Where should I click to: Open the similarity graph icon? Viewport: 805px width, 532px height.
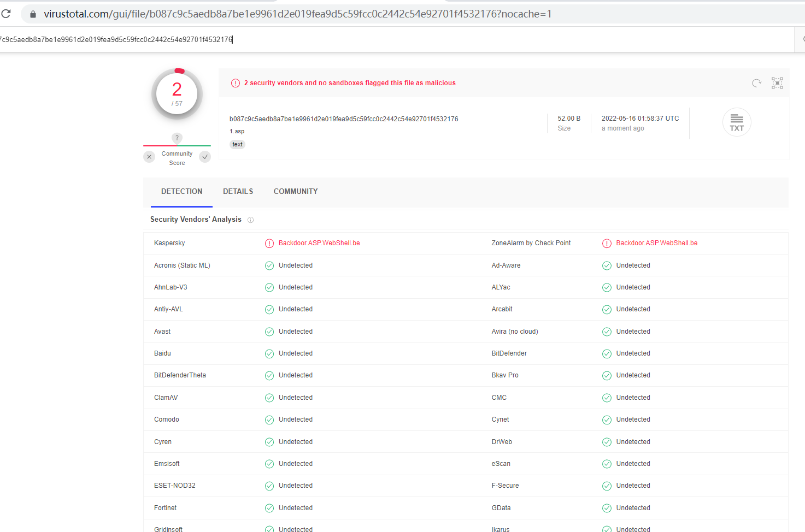point(777,83)
